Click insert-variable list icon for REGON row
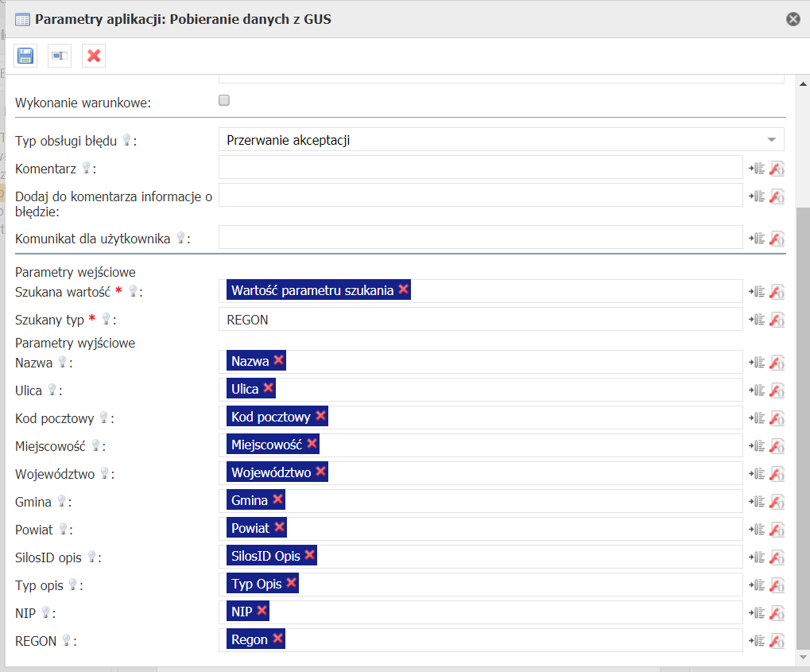 point(756,640)
